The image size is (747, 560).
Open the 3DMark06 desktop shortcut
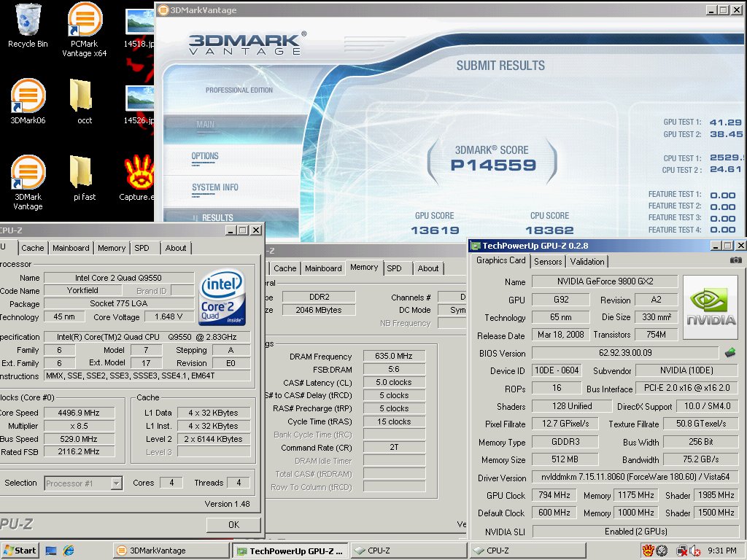coord(28,96)
